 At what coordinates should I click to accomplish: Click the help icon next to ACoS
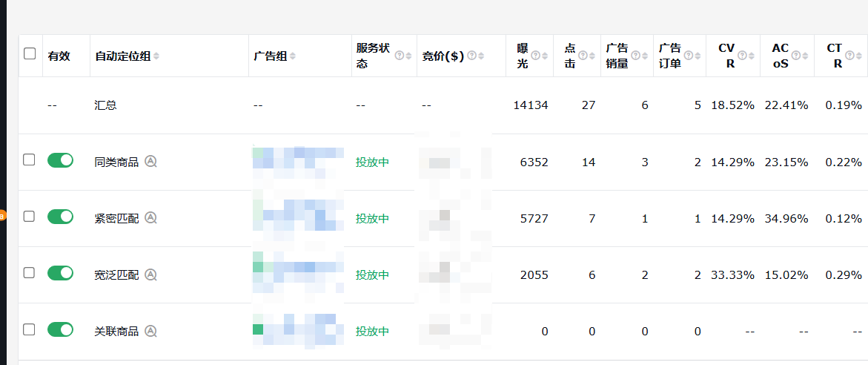[796, 56]
